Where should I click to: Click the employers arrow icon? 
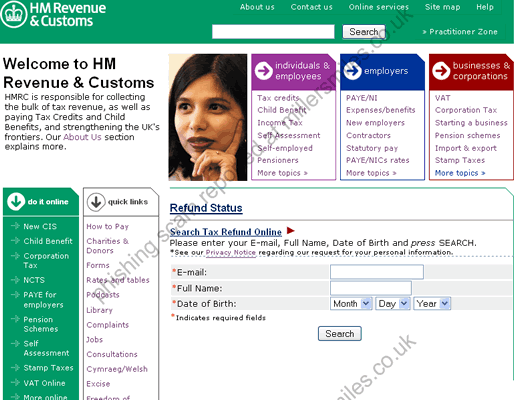(x=353, y=71)
